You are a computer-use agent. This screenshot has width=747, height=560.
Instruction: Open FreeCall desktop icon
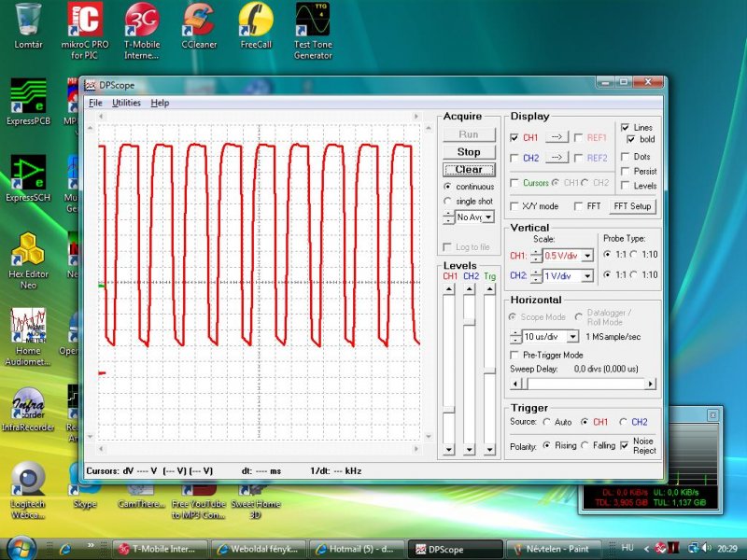coord(256,26)
